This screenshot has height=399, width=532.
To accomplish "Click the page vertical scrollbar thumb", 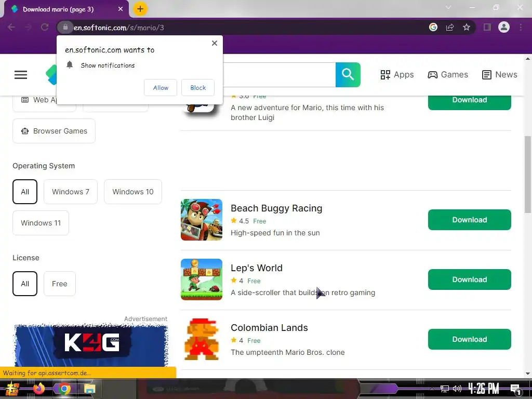I will click(528, 175).
